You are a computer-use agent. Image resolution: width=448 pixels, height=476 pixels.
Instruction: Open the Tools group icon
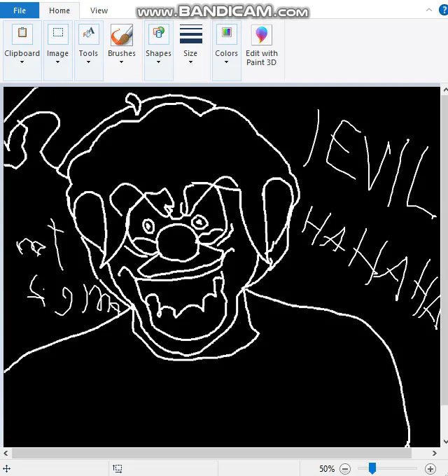point(89,34)
